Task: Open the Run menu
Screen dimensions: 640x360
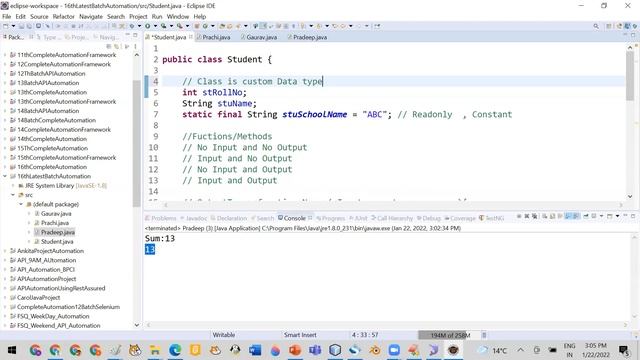Action: 157,16
